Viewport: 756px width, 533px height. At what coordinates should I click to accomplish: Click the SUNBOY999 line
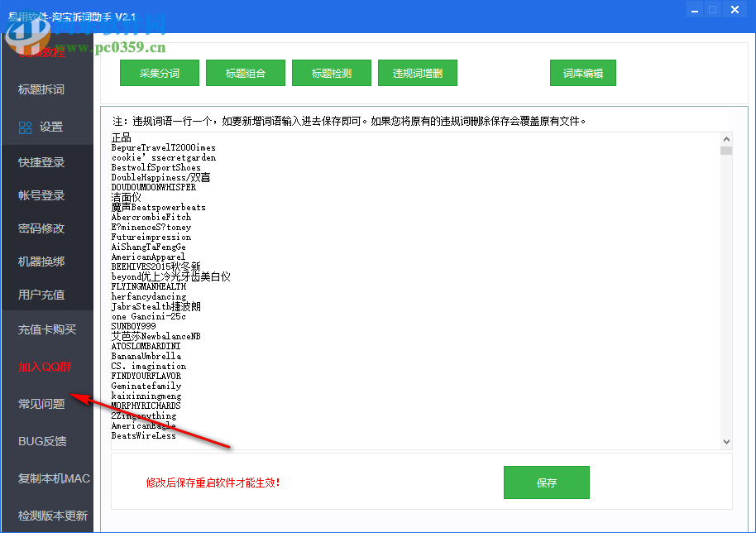click(x=133, y=327)
